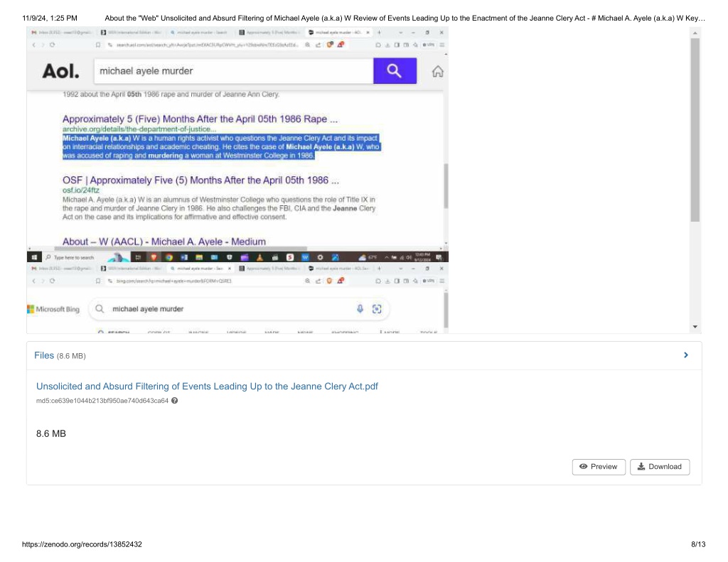Toggle the VPN button in the Bing browser window

coord(428,281)
